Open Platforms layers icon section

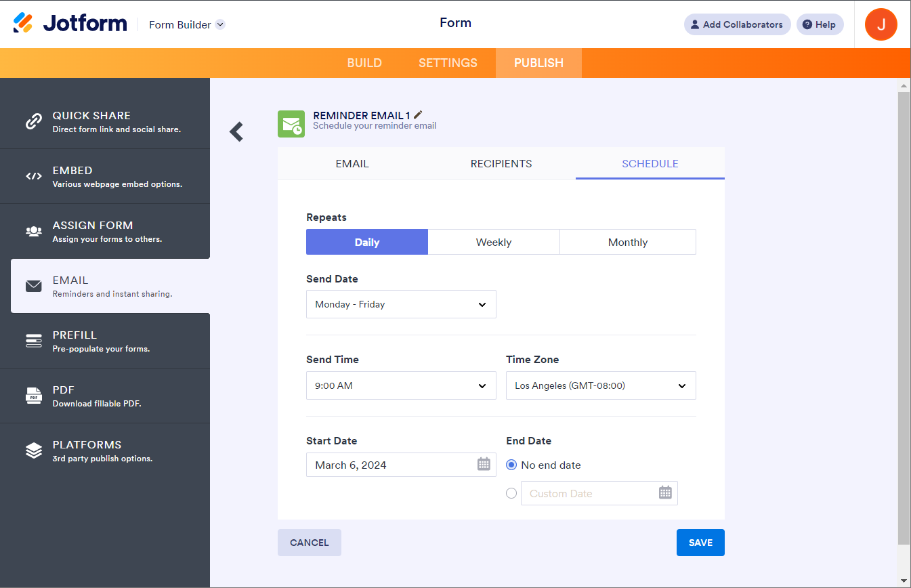pos(34,450)
